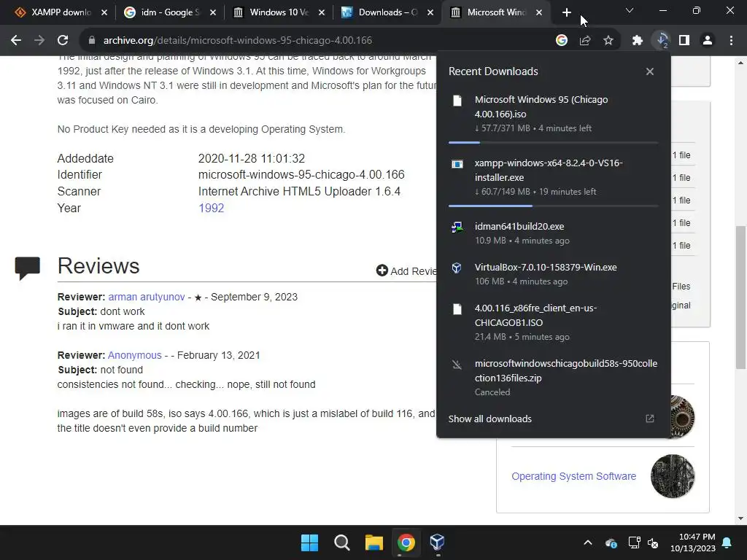Reload the archive.org page

click(63, 41)
